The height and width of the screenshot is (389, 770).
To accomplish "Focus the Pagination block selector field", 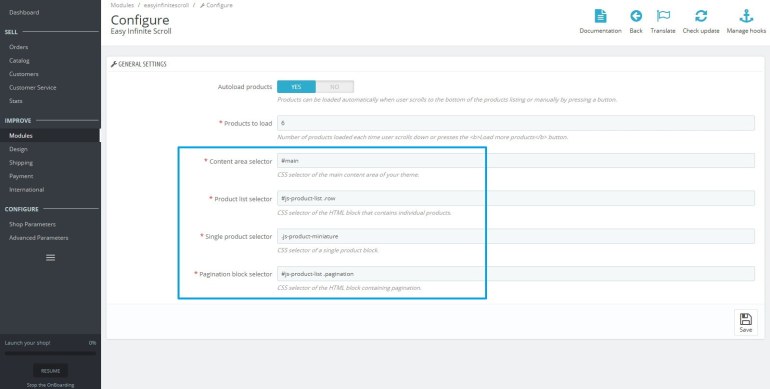I will (x=516, y=274).
